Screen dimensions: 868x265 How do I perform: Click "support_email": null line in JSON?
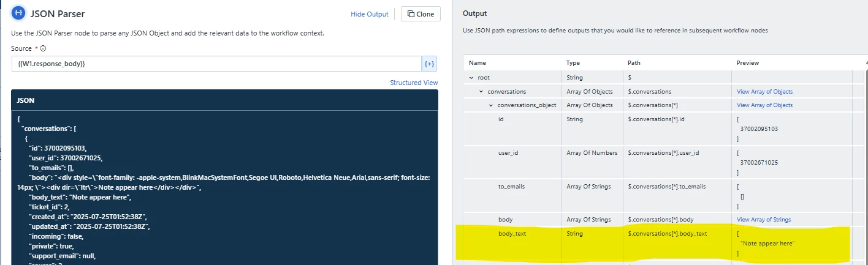(x=63, y=256)
